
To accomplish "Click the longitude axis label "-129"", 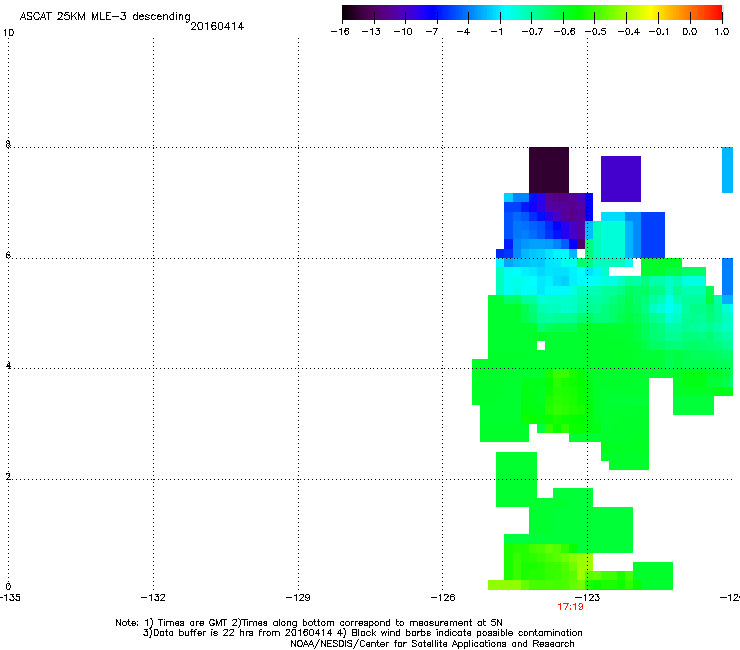I will (298, 598).
